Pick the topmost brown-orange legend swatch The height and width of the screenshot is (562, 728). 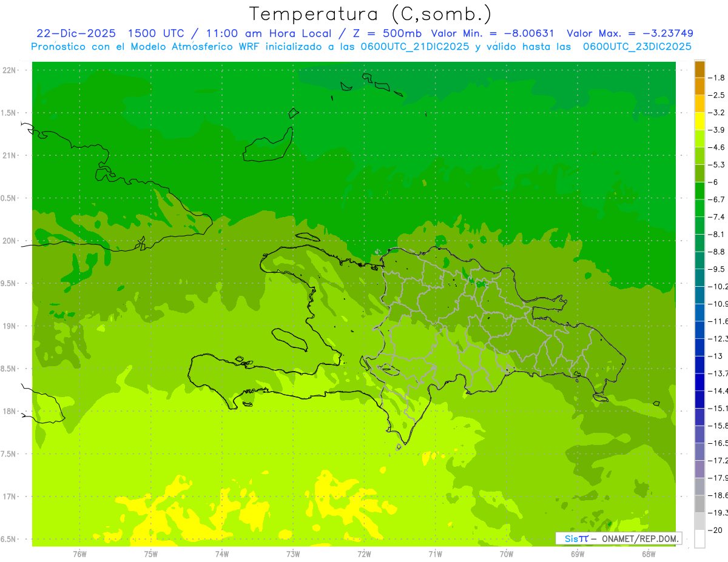pyautogui.click(x=699, y=69)
